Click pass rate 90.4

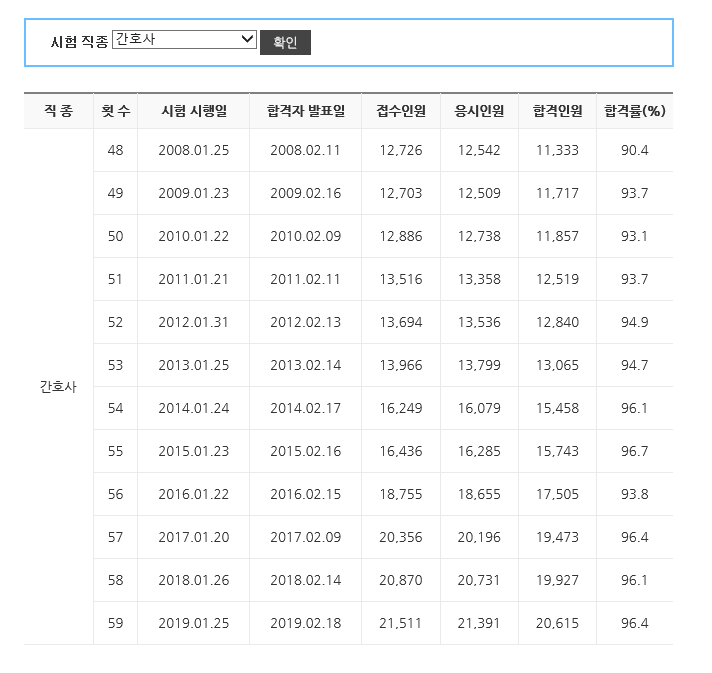635,150
